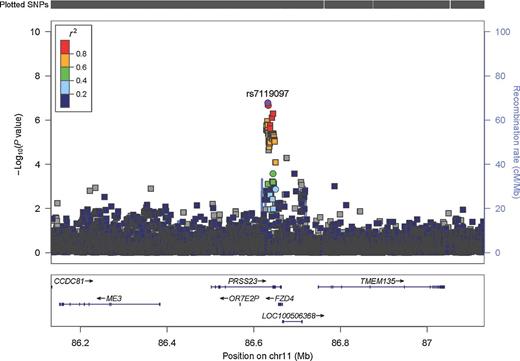Viewport: 520px width, 361px height.
Task: Click the right axis tick 80
Action: coord(500,76)
